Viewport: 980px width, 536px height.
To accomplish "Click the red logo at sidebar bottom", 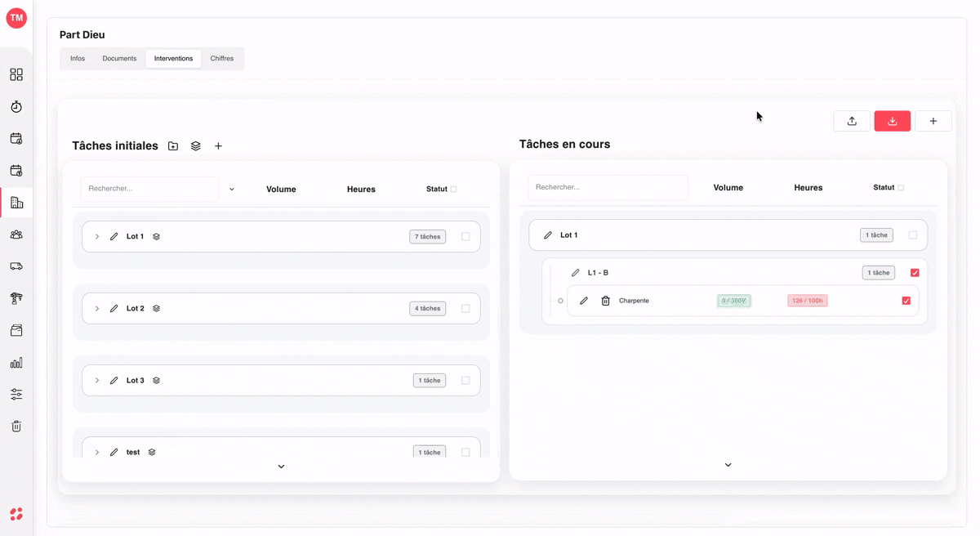I will 16,514.
